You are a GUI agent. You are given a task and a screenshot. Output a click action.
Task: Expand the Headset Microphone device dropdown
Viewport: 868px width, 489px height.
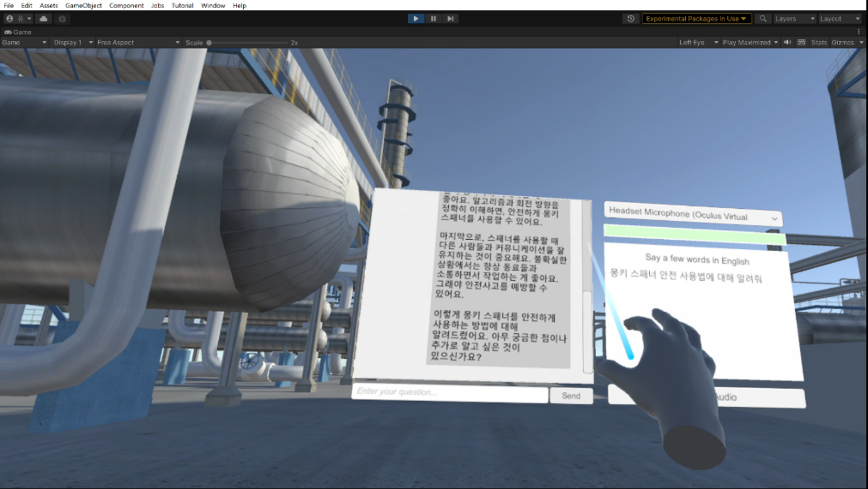pyautogui.click(x=693, y=214)
